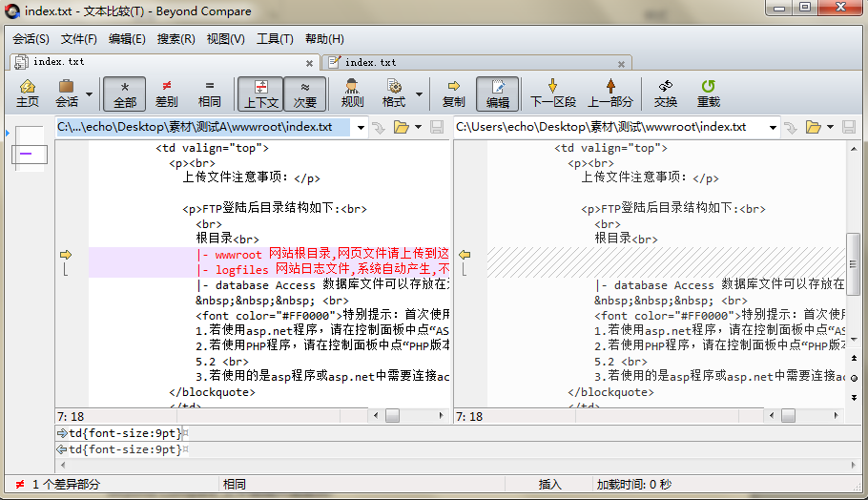868x500 pixels.
Task: Click the thumbnail overview difference map
Action: (x=30, y=149)
